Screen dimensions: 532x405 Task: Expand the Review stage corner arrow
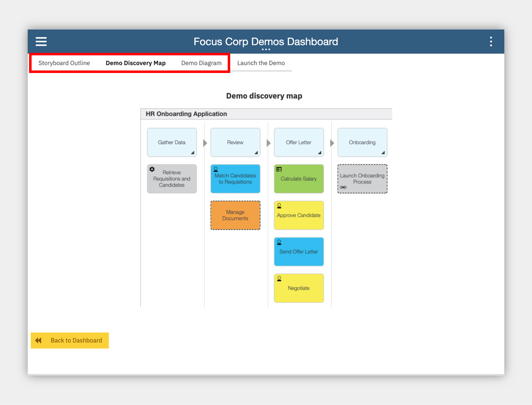point(256,153)
